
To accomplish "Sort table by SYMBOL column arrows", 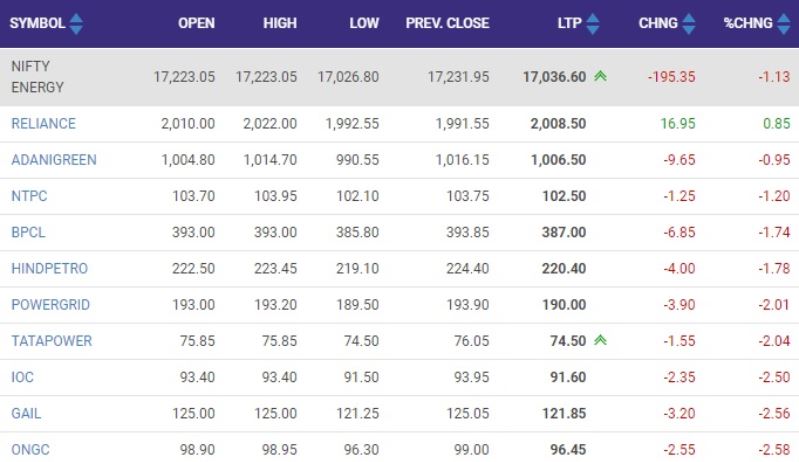I will coord(77,23).
